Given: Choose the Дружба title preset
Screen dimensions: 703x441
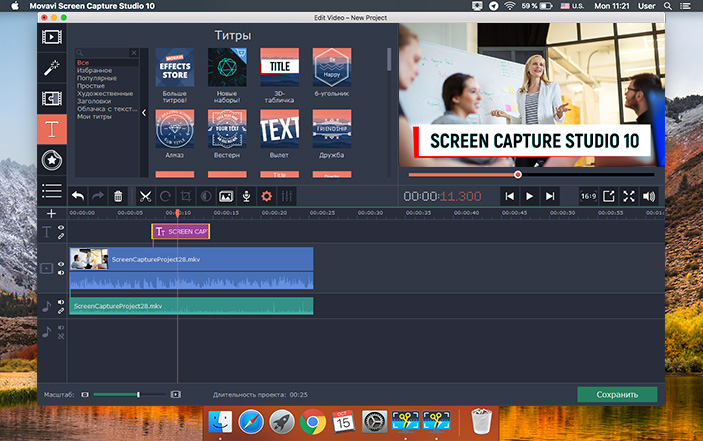Looking at the screenshot, I should pos(332,129).
